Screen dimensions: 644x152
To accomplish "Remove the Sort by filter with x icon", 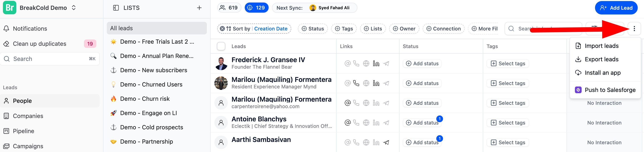I will [x=222, y=29].
